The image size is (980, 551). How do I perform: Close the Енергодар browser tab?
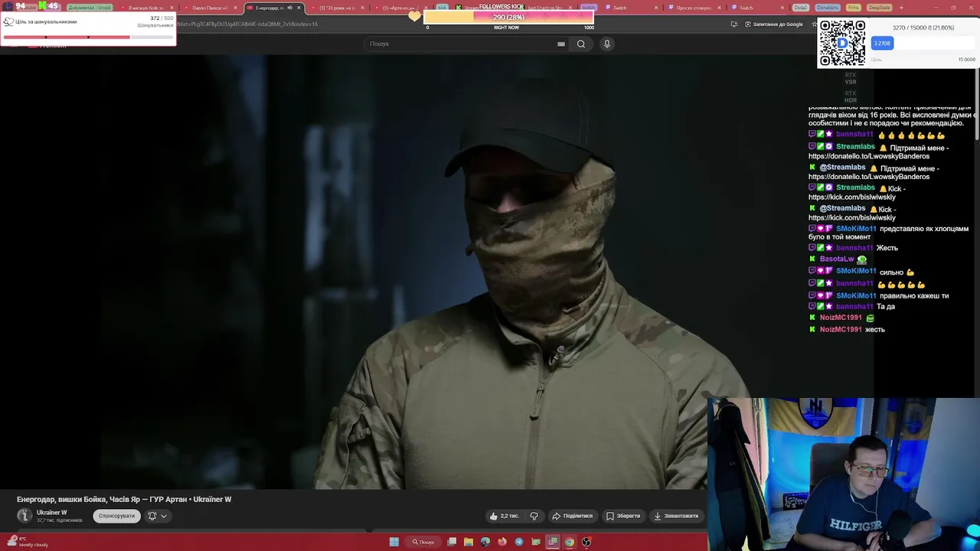(x=299, y=8)
